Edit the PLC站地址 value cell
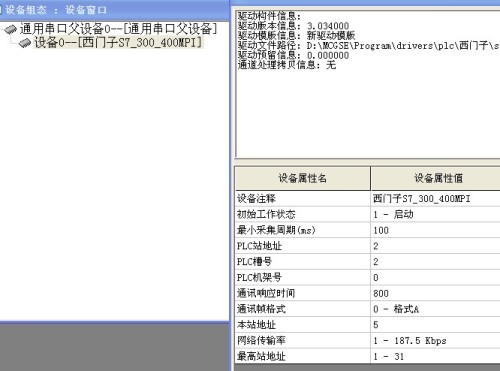 (x=436, y=246)
